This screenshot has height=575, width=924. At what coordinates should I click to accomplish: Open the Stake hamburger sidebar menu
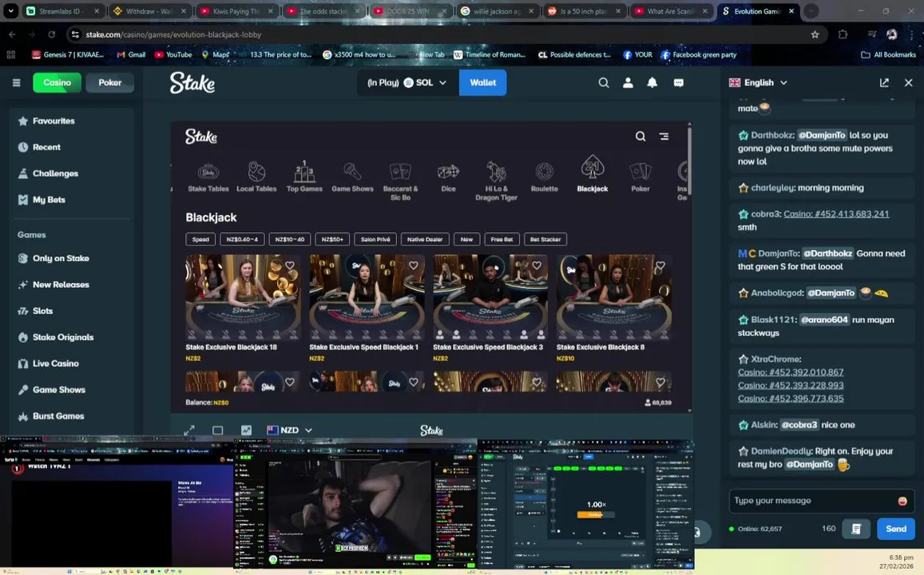coord(17,82)
